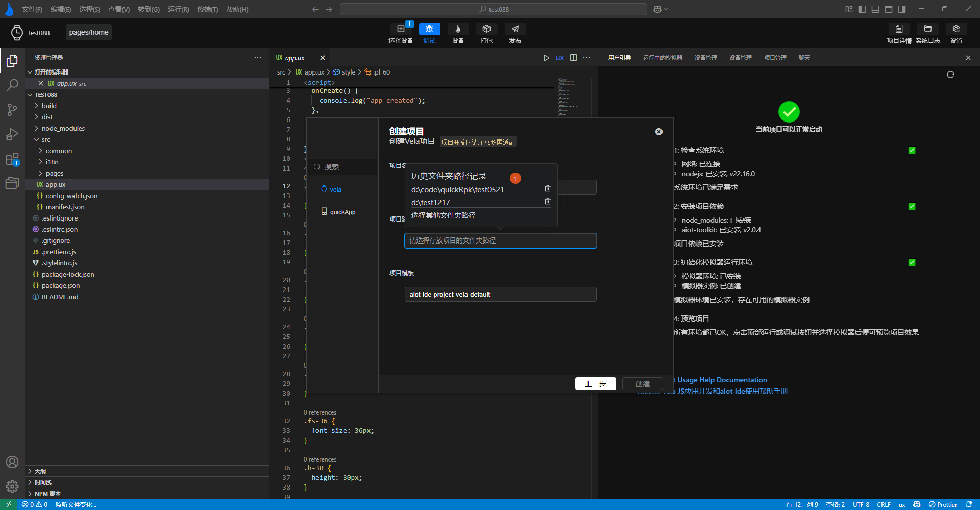Open the project template aiot-ide-project-vela-default dropdown
Viewport: 980px width, 510px height.
tap(500, 295)
